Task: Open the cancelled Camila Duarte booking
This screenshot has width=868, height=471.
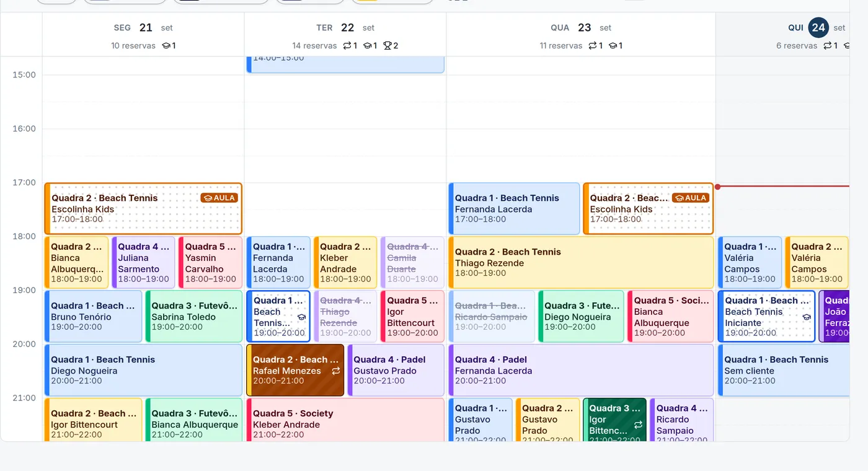Action: point(412,263)
